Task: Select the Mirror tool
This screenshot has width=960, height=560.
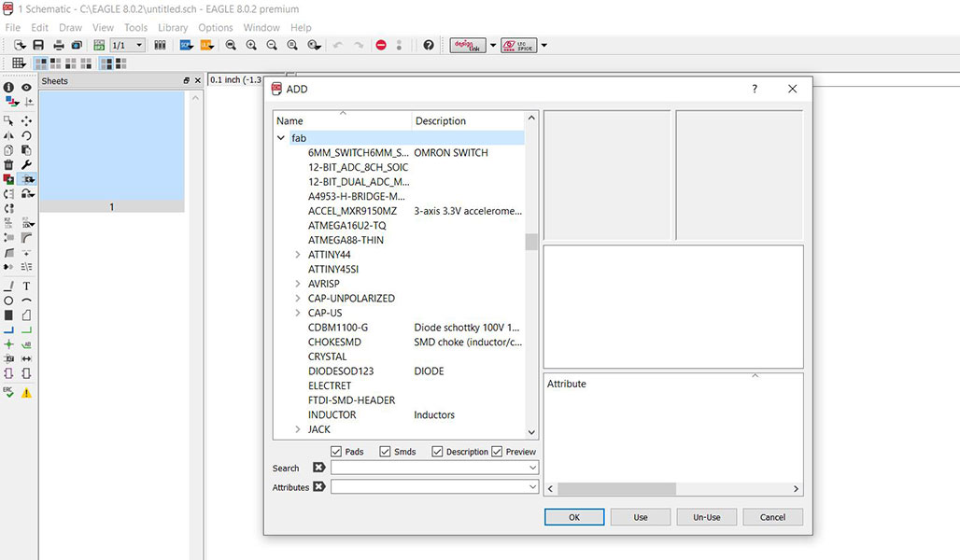Action: click(x=8, y=136)
